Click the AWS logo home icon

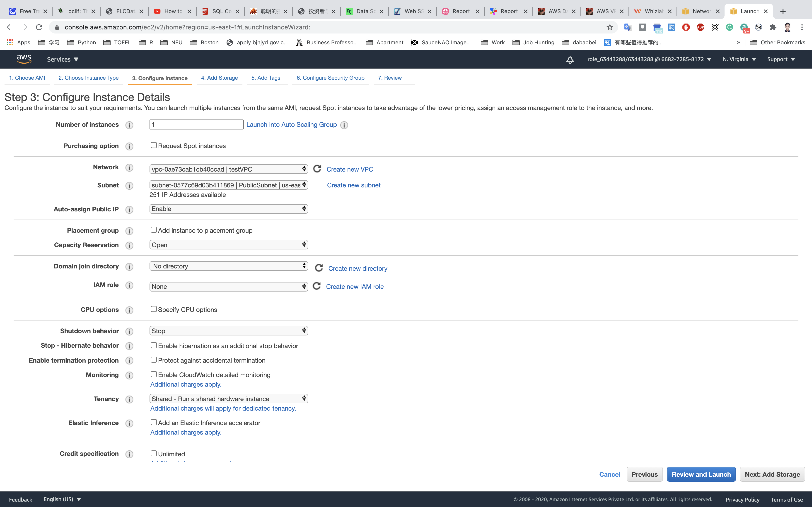(x=24, y=59)
